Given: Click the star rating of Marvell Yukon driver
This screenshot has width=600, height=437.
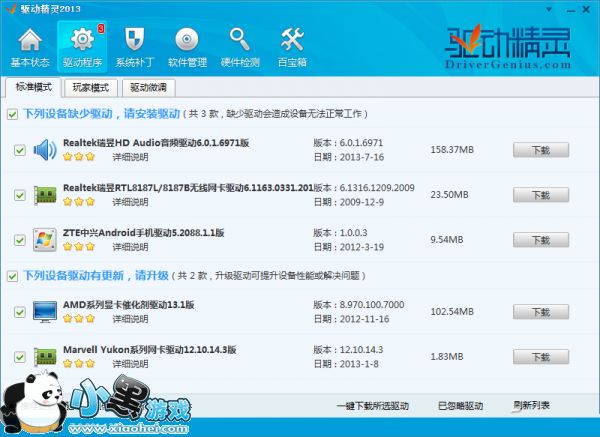Looking at the screenshot, I should pyautogui.click(x=79, y=364).
